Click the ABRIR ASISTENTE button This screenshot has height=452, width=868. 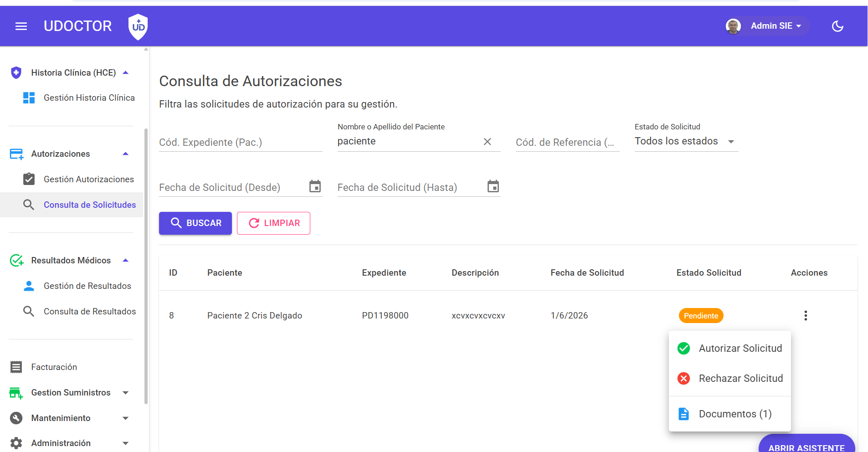click(x=806, y=444)
